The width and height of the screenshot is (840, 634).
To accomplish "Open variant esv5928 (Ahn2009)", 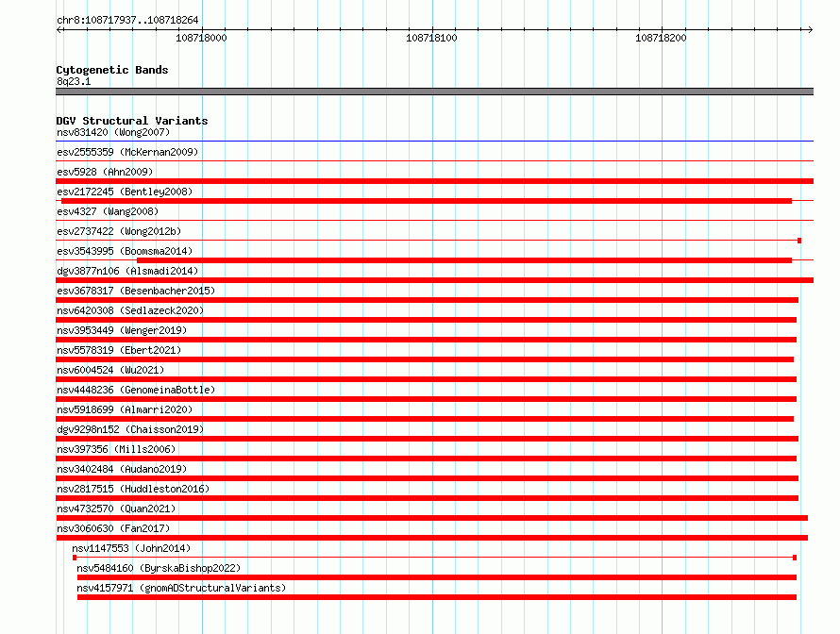I will [x=105, y=172].
